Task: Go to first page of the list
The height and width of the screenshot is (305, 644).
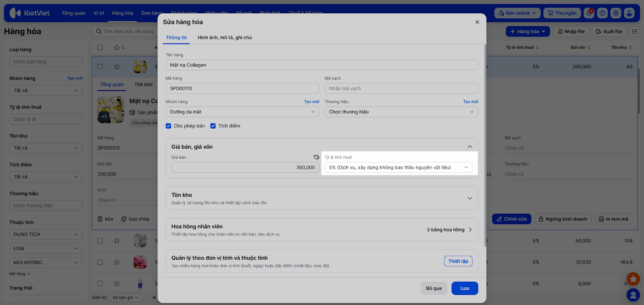Action: pyautogui.click(x=154, y=298)
